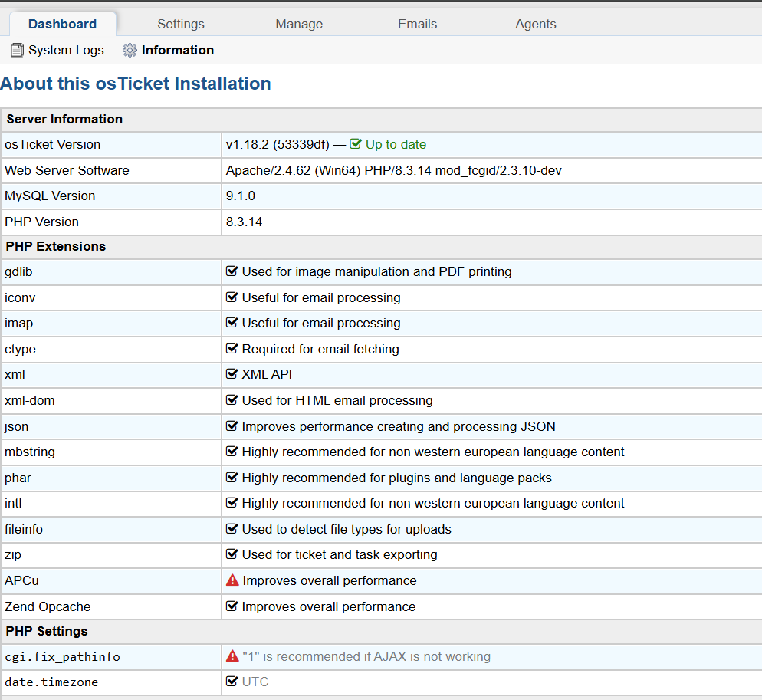The image size is (762, 700).
Task: Click the xml-dom extension name
Action: pos(30,400)
